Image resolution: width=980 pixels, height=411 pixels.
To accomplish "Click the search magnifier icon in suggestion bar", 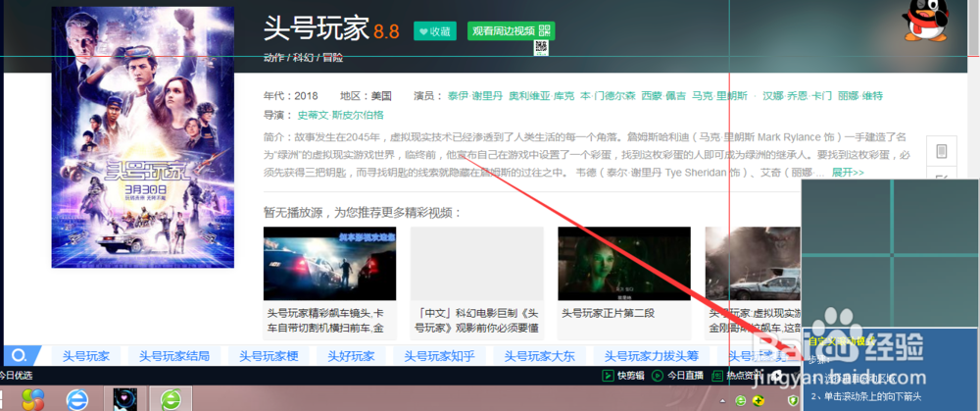I will tap(20, 356).
